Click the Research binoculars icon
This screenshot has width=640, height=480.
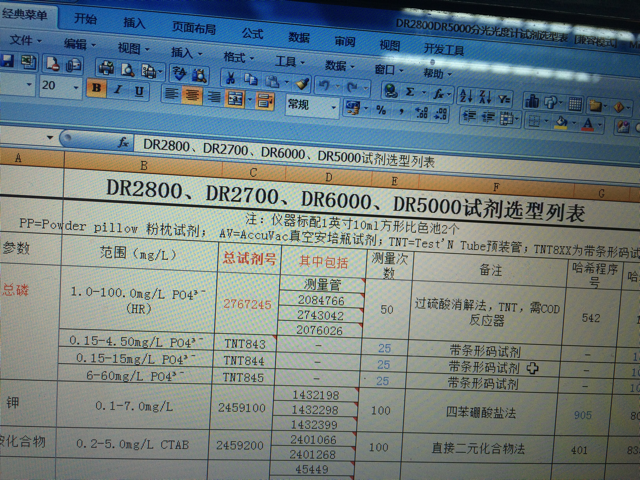tap(199, 75)
